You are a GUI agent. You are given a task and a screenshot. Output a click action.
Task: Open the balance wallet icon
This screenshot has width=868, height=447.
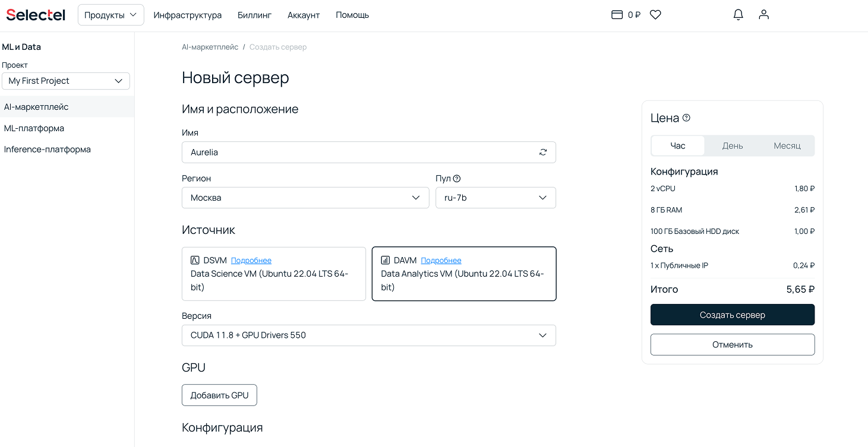(617, 15)
